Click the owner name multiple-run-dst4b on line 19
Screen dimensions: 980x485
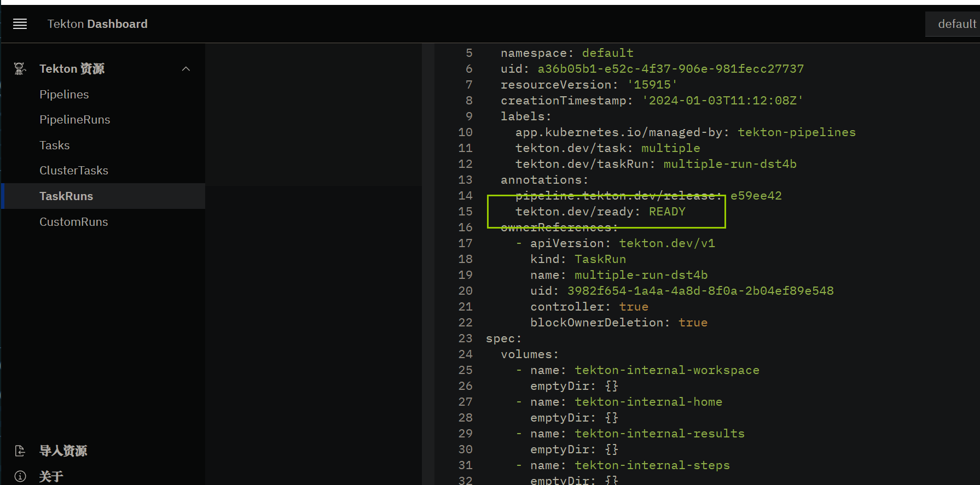click(x=641, y=275)
